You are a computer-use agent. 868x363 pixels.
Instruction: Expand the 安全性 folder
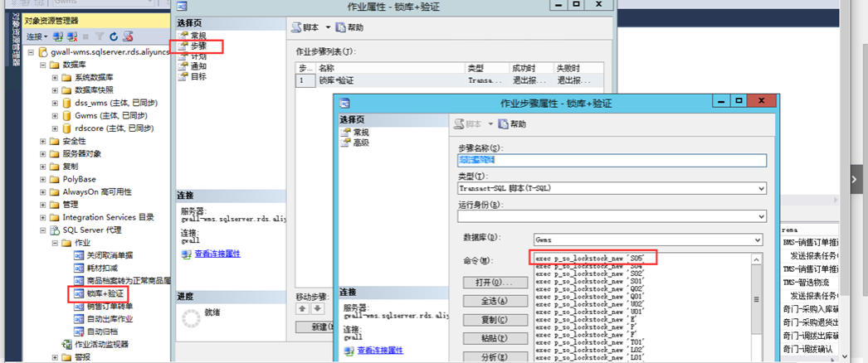tap(42, 141)
